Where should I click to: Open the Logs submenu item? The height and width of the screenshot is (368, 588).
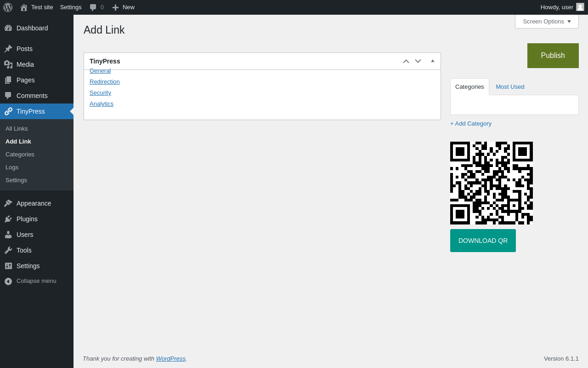point(12,167)
